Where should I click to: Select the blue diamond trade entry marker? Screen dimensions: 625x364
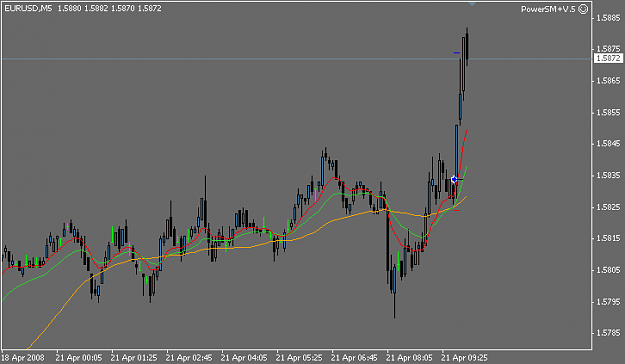tap(454, 180)
